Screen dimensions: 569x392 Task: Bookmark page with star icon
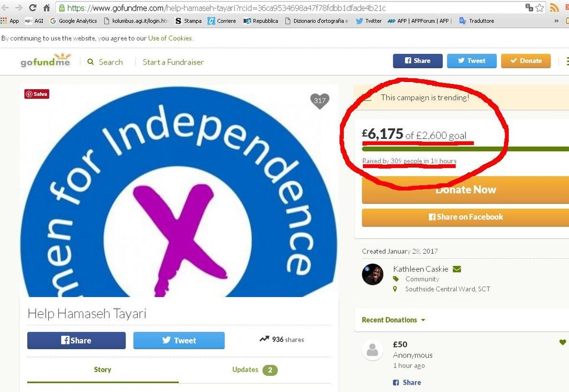click(x=540, y=8)
